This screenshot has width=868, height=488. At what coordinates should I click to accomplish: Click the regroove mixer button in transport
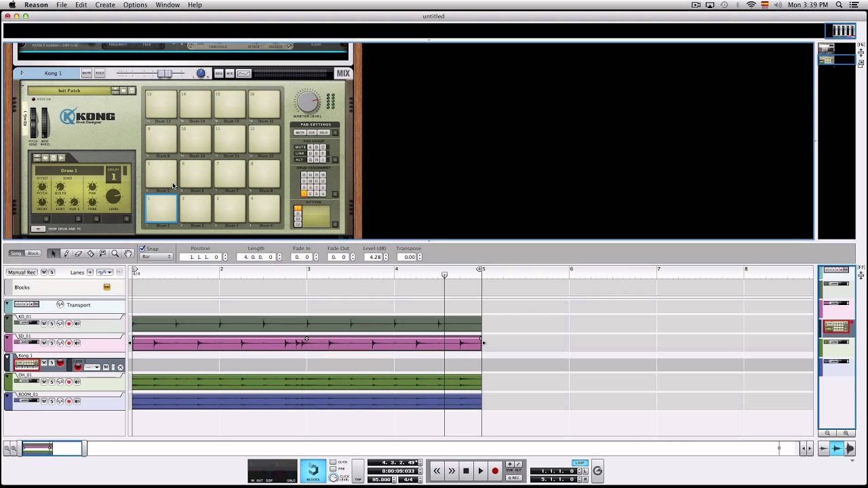click(x=598, y=471)
